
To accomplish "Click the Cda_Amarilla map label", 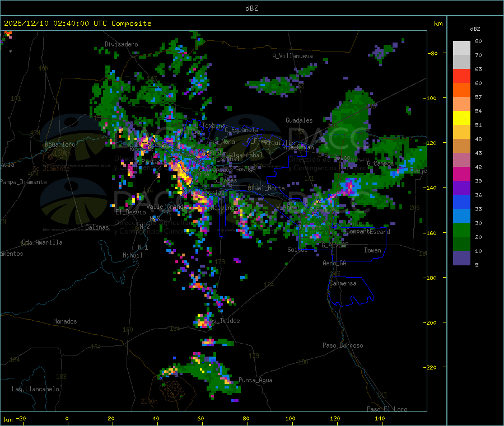I will pyautogui.click(x=42, y=242).
